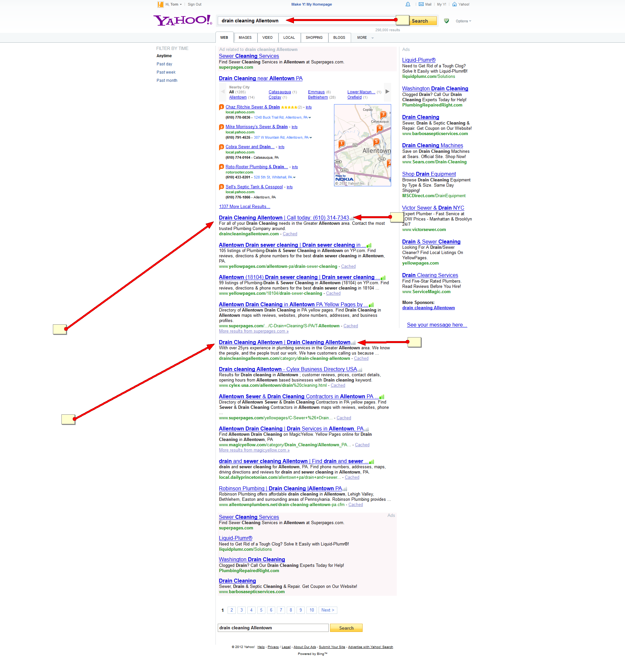Expand the 307 W Mountain Rd address arrow
This screenshot has width=625, height=672.
point(311,138)
